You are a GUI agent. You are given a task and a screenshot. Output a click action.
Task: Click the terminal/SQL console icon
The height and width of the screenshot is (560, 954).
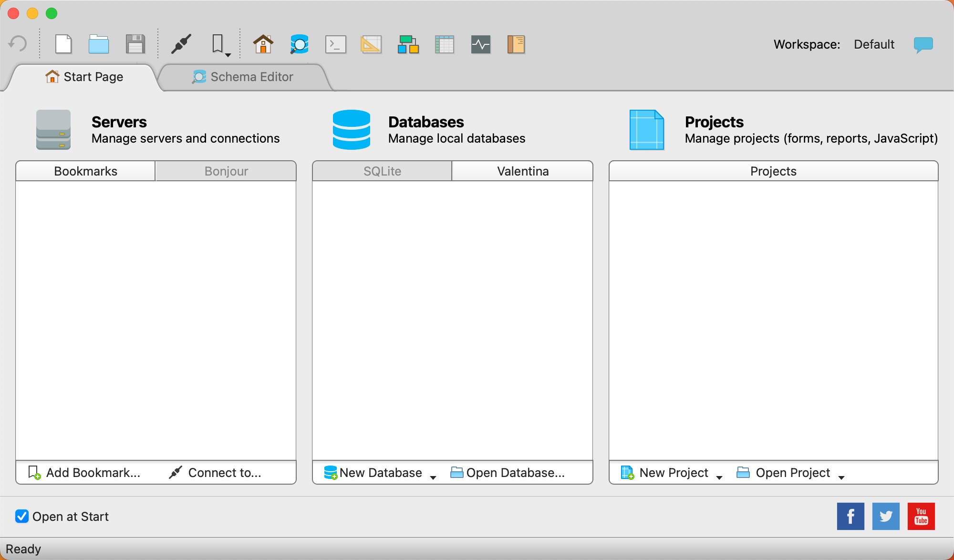pyautogui.click(x=335, y=44)
